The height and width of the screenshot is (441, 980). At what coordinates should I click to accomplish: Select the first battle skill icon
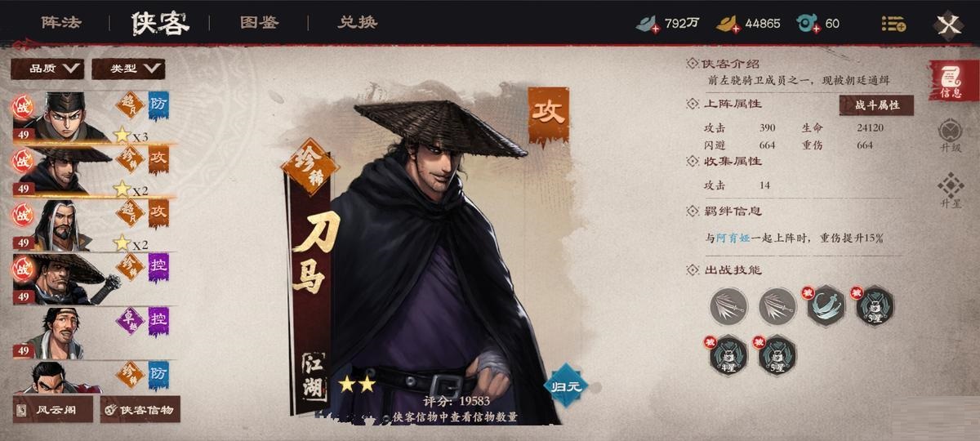[728, 307]
